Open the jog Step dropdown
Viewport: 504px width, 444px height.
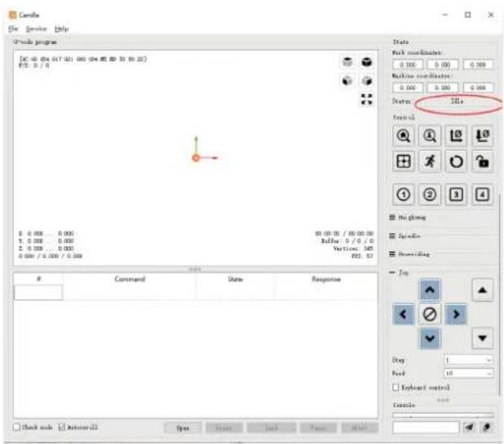(x=468, y=360)
